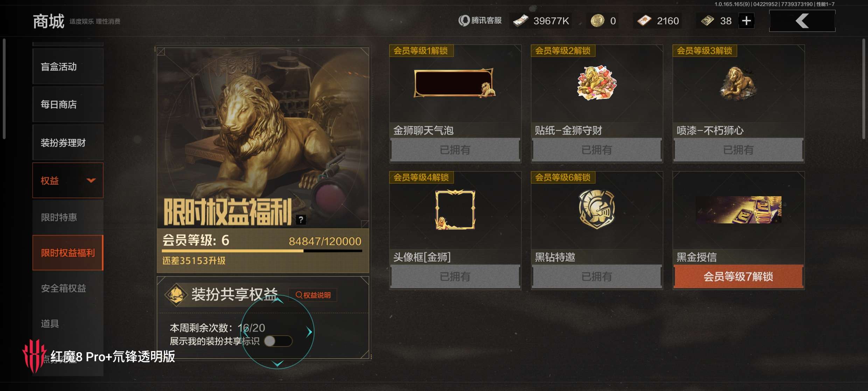Click the back arrow icon
Image resolution: width=868 pixels, height=391 pixels.
point(802,21)
